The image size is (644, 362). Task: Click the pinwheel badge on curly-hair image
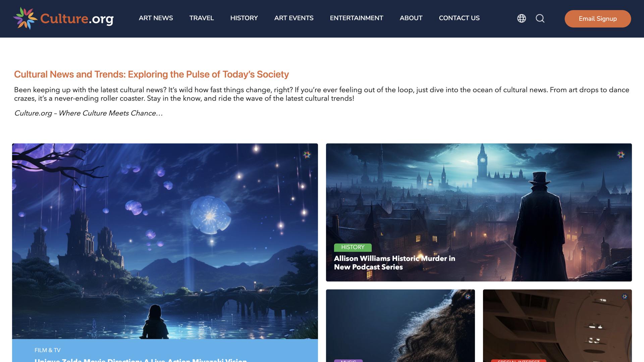[468, 296]
